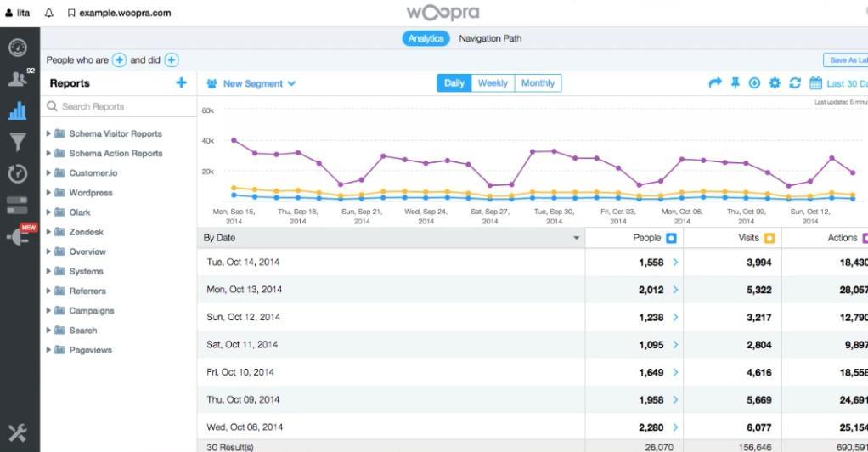Image resolution: width=868 pixels, height=452 pixels.
Task: Switch to the Navigation Path tab
Action: pyautogui.click(x=490, y=38)
